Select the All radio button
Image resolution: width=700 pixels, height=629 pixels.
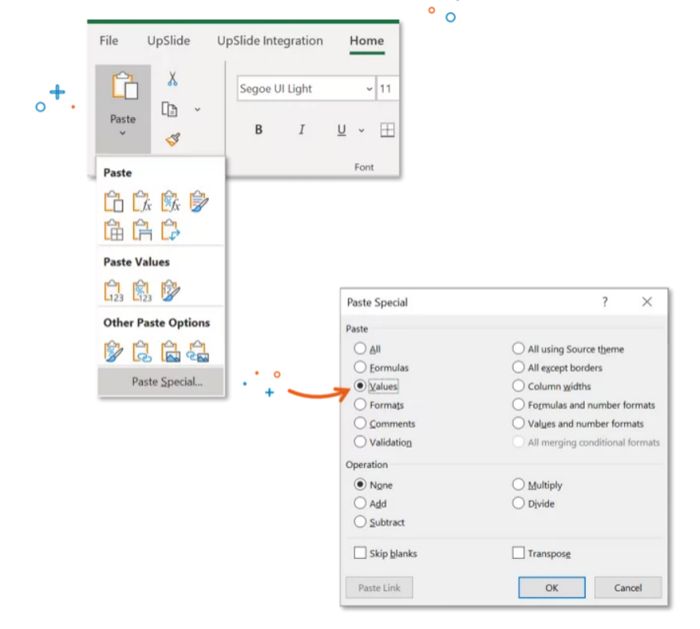pyautogui.click(x=360, y=349)
